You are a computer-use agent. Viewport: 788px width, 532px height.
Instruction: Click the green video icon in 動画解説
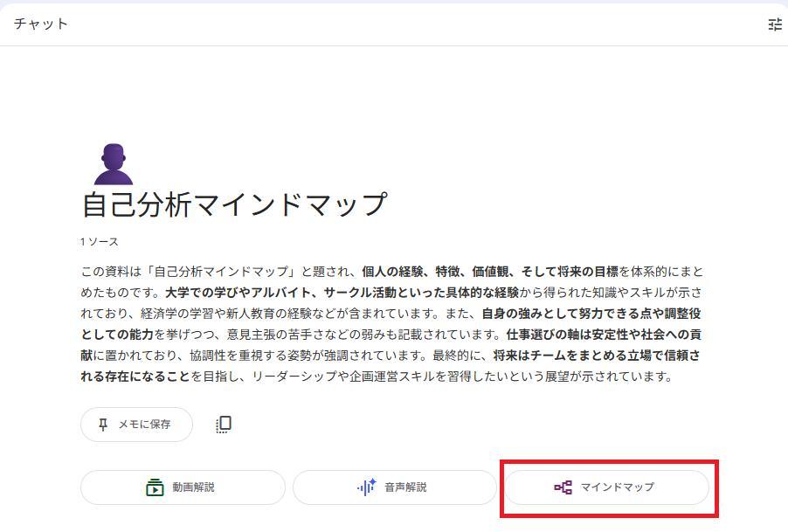[155, 487]
